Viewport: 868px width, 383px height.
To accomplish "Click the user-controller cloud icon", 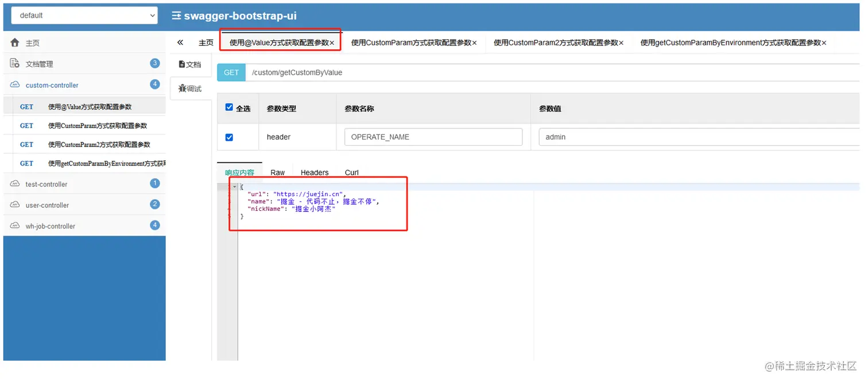I will [15, 204].
